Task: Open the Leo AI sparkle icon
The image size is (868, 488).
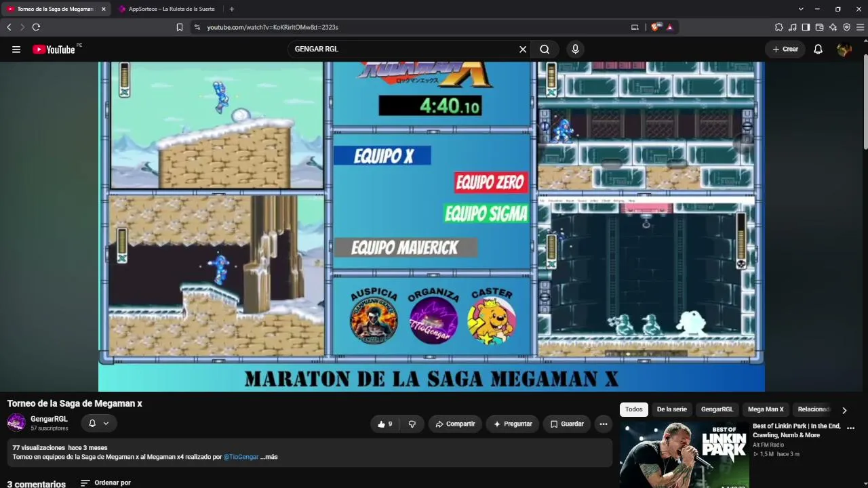Action: pyautogui.click(x=833, y=27)
